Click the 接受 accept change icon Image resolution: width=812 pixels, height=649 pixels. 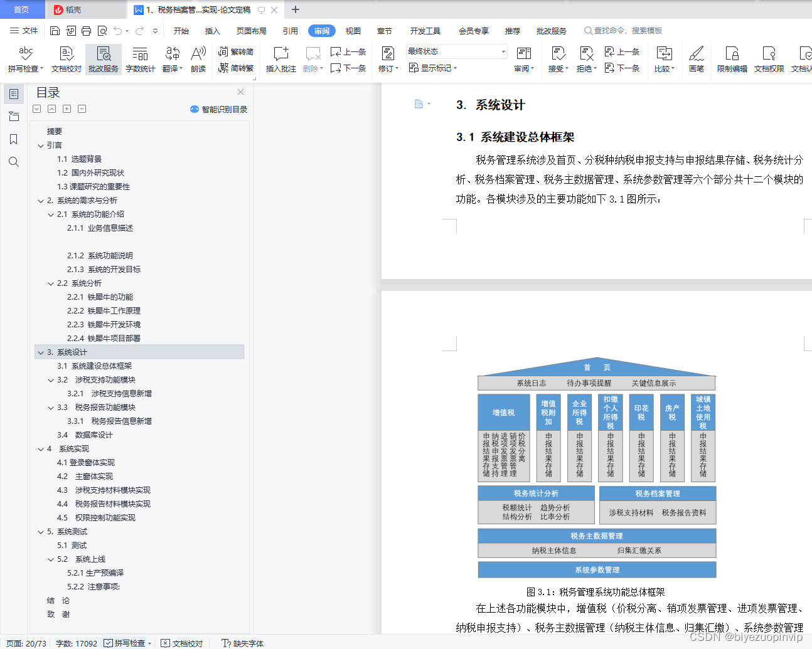point(558,54)
